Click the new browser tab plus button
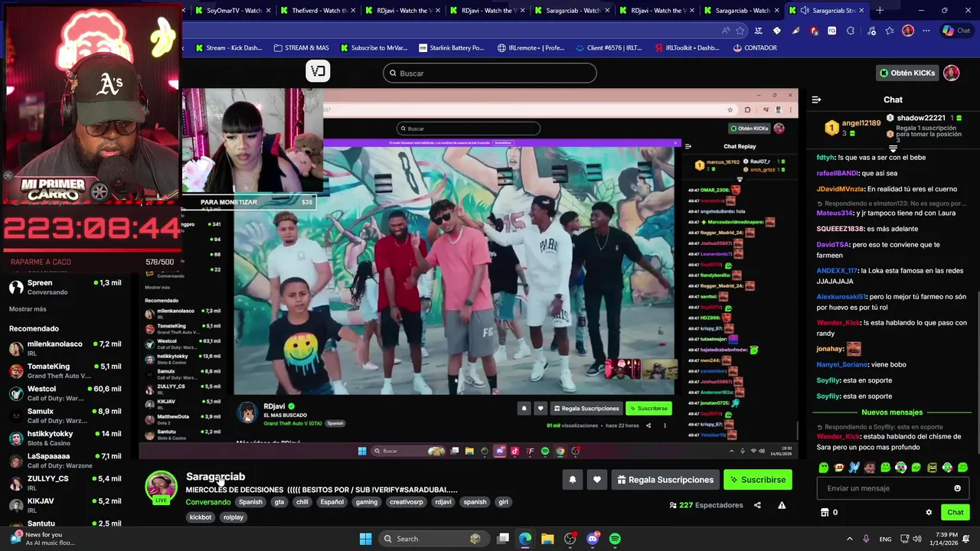The image size is (980, 551). 880,10
